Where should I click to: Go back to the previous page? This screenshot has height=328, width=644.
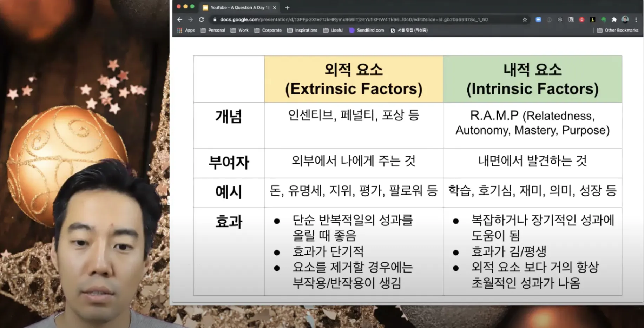[179, 20]
